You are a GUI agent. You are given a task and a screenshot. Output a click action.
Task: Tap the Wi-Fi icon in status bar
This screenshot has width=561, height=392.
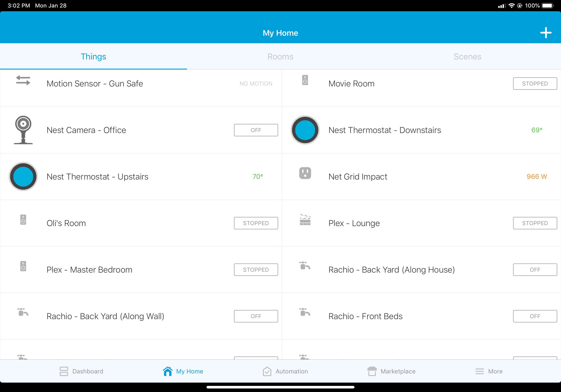pyautogui.click(x=511, y=5)
